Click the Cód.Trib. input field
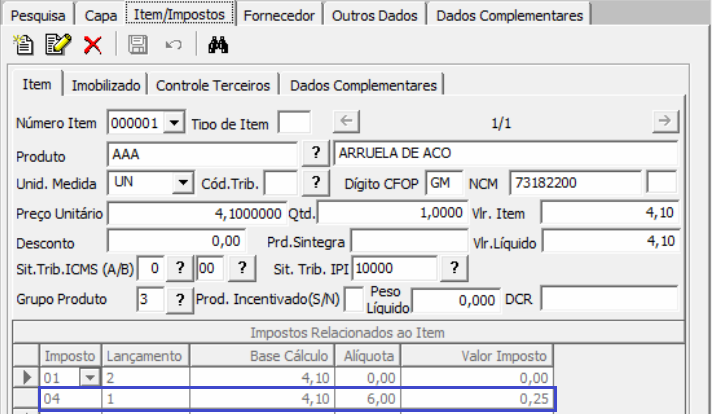This screenshot has height=414, width=712. [x=281, y=183]
